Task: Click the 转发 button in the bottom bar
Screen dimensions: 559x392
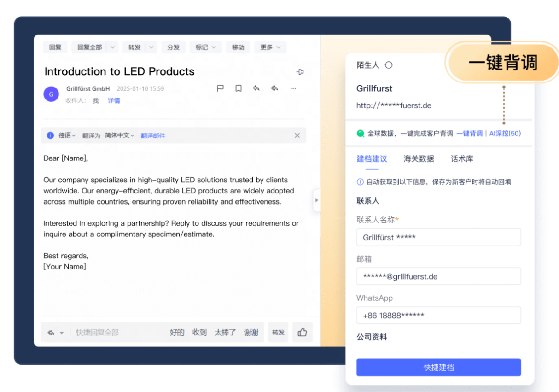Action: tap(278, 332)
